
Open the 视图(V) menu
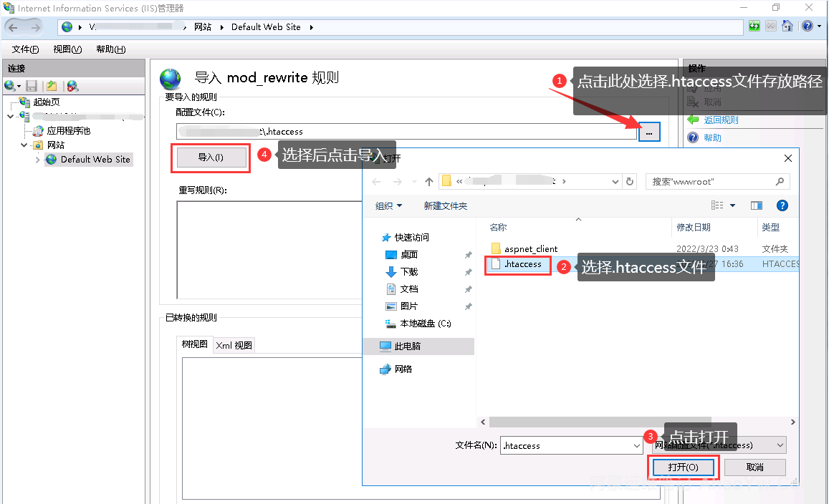click(x=67, y=49)
